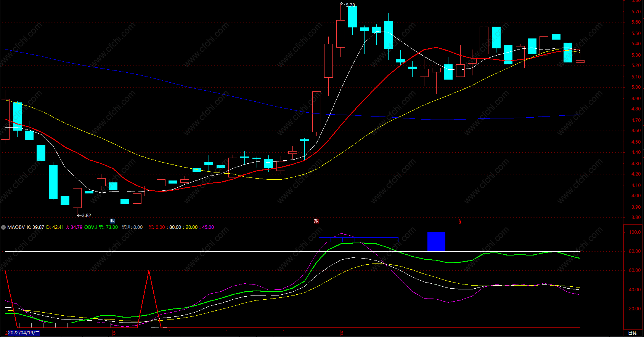Open the MAOBV indicator dropdown arrow
Screen dimensions: 644x337
point(3,227)
